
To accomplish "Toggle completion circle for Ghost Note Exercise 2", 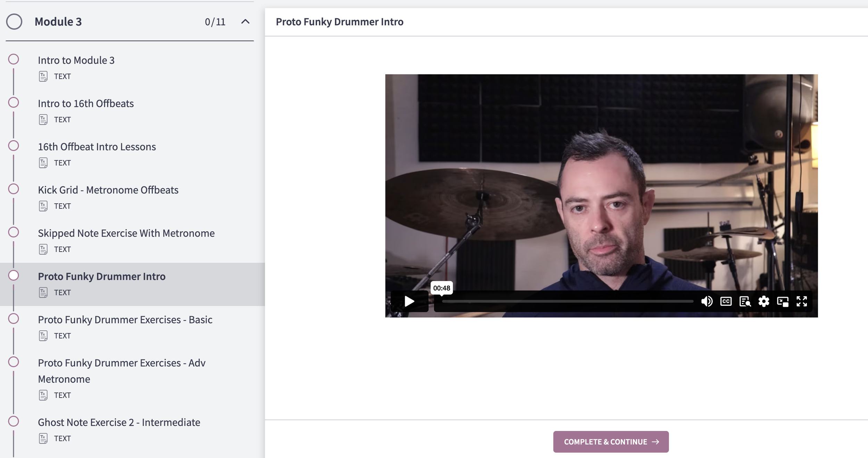I will point(14,421).
